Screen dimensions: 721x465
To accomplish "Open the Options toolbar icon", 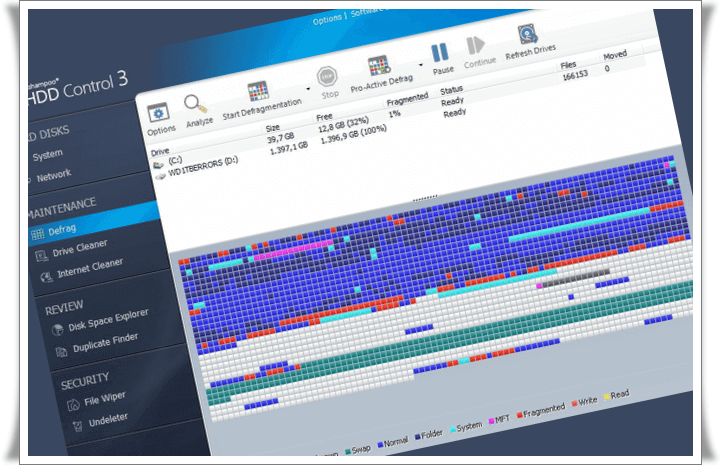I will pyautogui.click(x=158, y=113).
